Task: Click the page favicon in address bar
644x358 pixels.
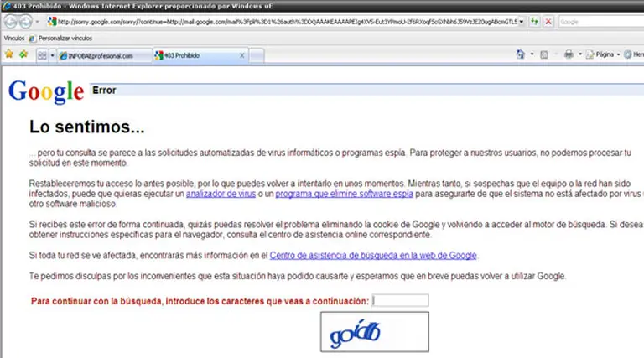Action: [52, 21]
